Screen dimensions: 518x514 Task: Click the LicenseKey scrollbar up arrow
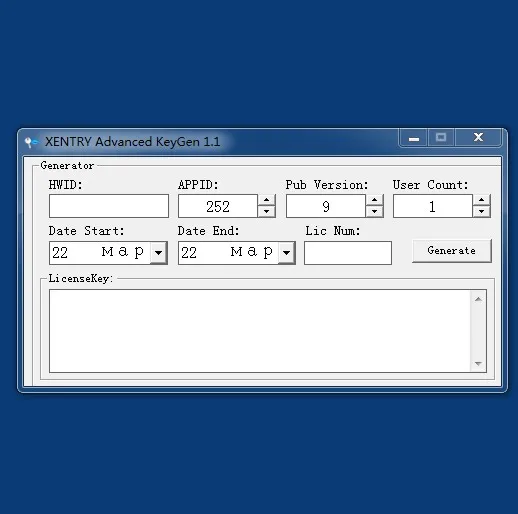[x=478, y=299]
